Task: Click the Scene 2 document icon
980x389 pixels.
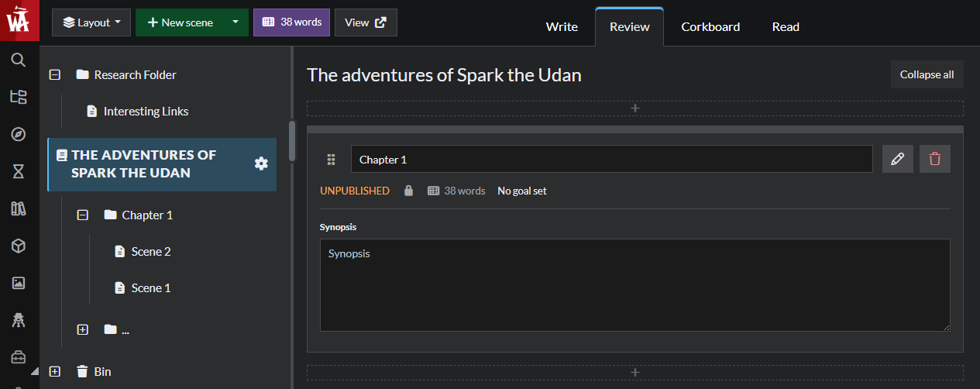Action: 119,252
